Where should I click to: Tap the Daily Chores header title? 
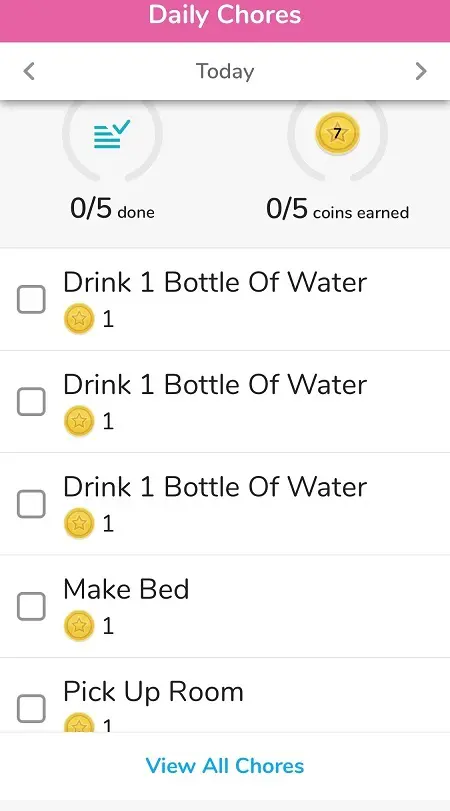225,14
